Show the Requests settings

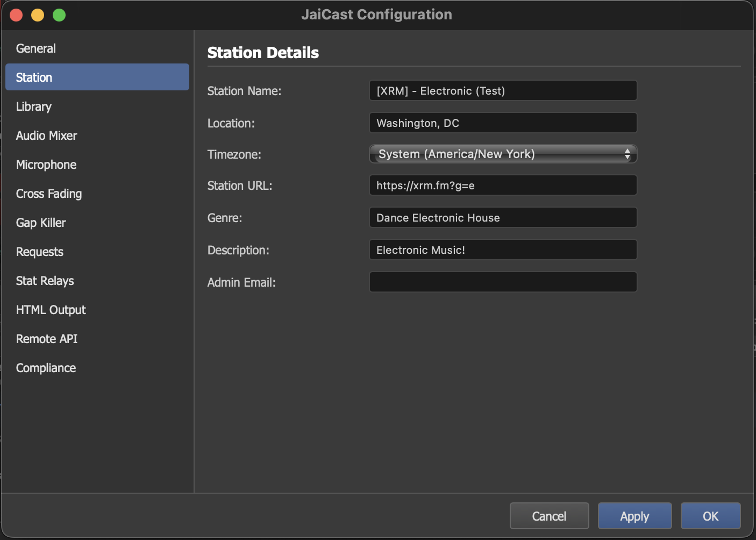[97, 252]
